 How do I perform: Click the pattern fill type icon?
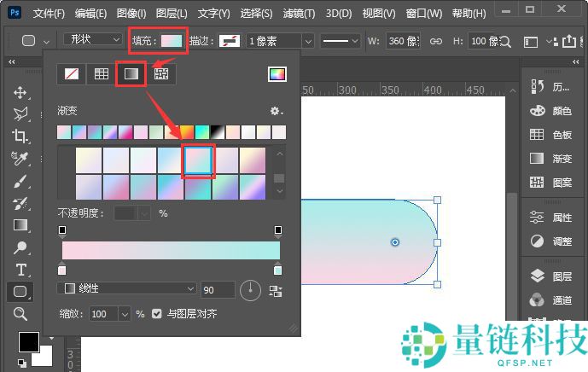click(160, 74)
